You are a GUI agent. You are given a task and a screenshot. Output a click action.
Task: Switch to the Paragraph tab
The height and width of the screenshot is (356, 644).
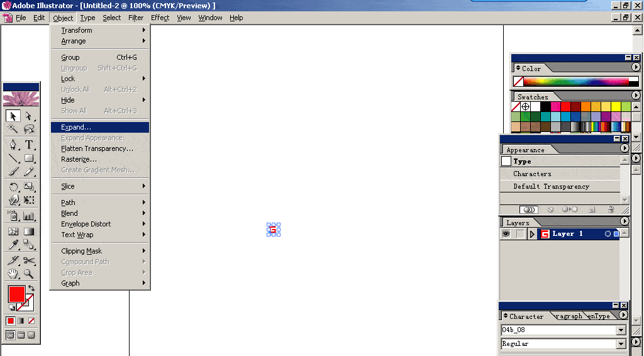point(569,316)
